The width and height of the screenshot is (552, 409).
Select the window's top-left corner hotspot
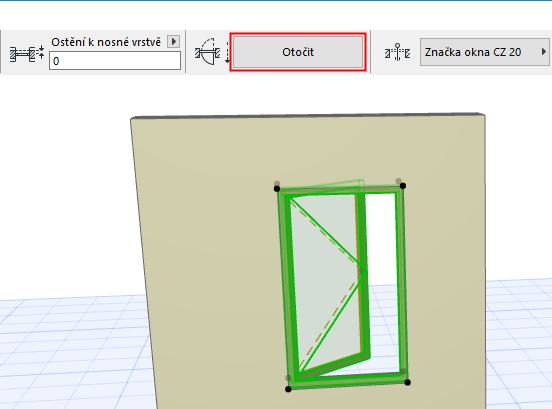[x=277, y=189]
